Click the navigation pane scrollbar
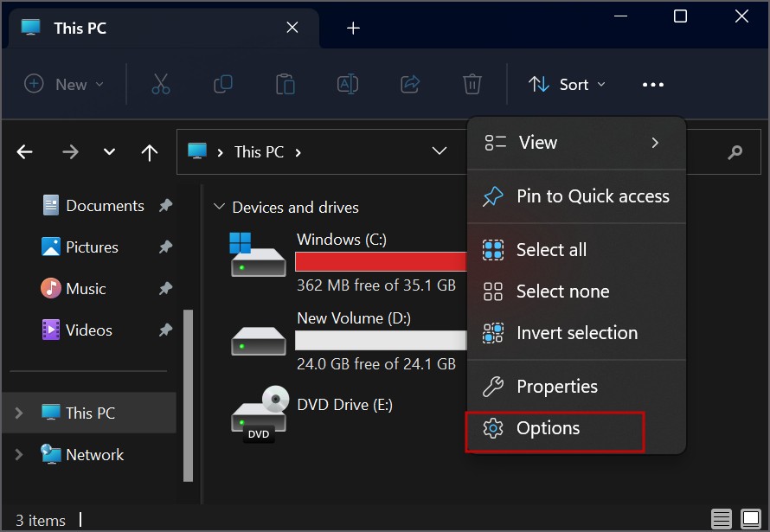This screenshot has height=532, width=770. [x=188, y=395]
